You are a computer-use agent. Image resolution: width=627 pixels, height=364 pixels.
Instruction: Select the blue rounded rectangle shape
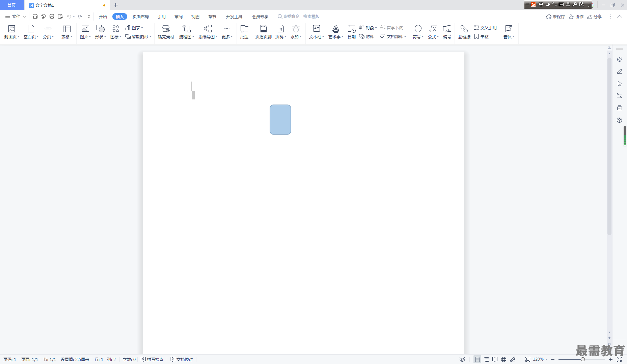click(280, 120)
